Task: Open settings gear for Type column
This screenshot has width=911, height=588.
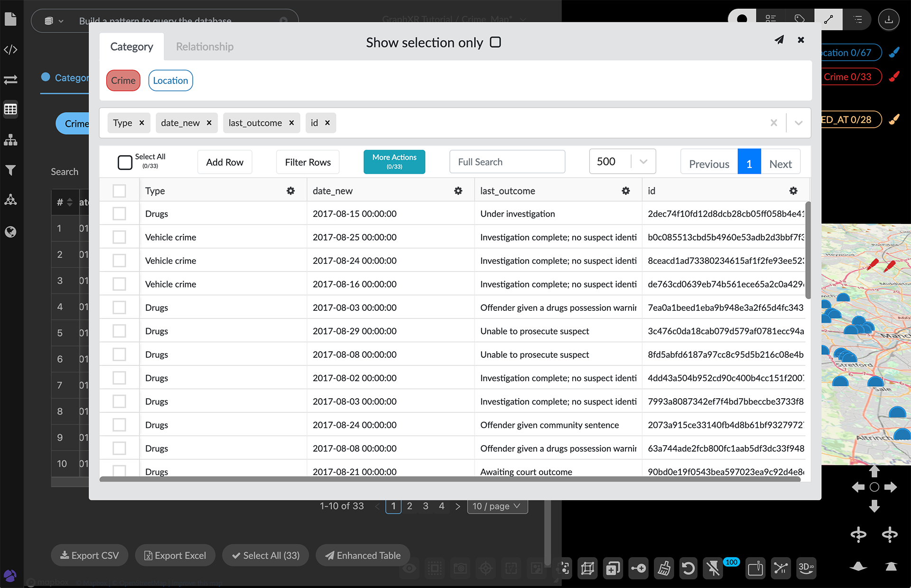Action: point(290,191)
